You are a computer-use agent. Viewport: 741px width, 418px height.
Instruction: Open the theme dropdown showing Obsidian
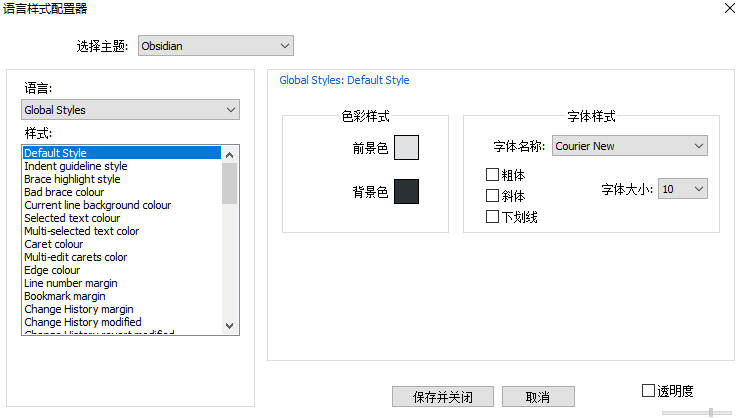(215, 46)
